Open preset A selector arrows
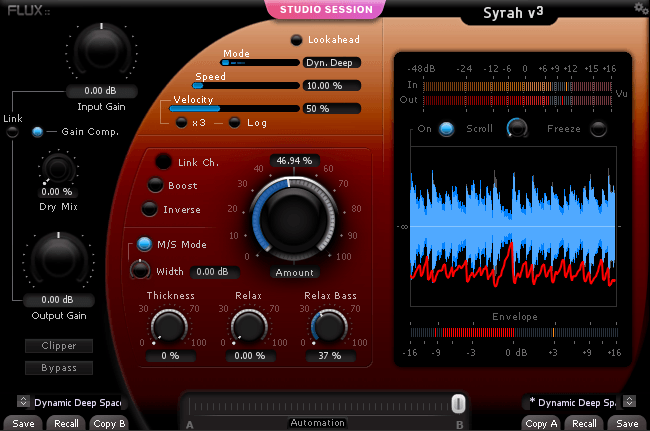Screen dimensions: 650x431 pos(23,401)
